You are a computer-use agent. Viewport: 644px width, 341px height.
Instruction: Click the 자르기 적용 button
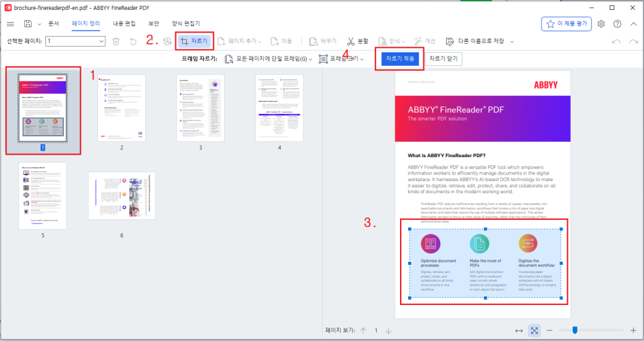pos(399,59)
